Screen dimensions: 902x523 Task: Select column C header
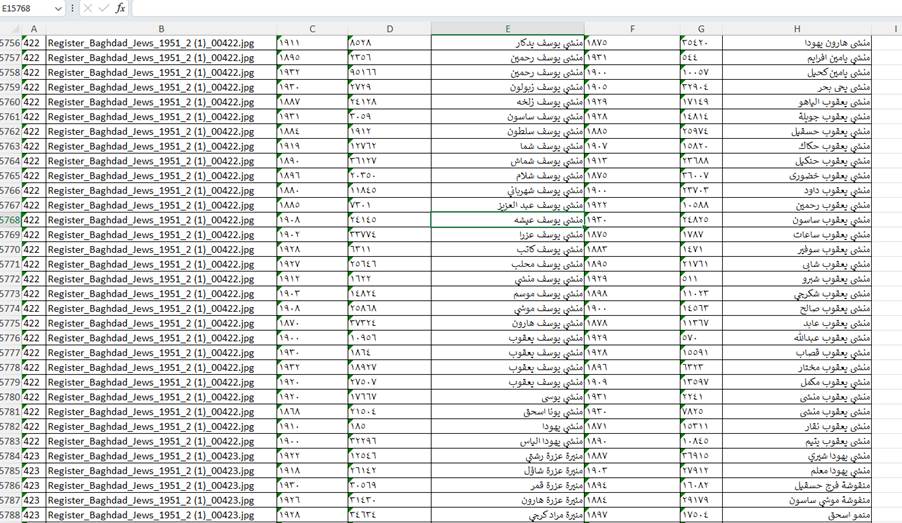(x=312, y=29)
